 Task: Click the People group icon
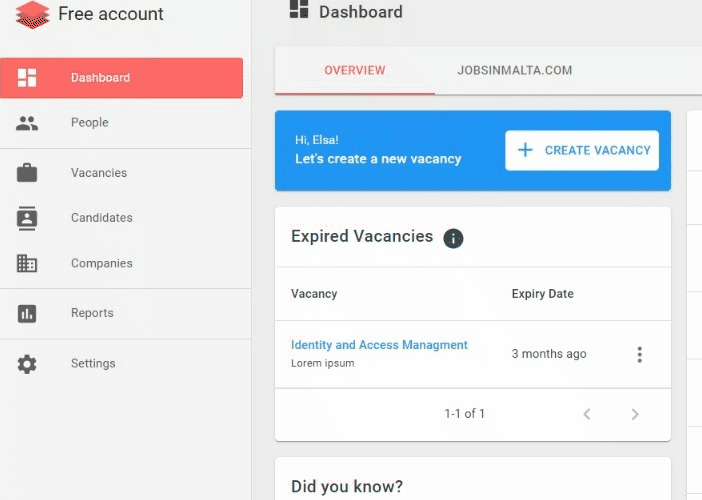[27, 123]
